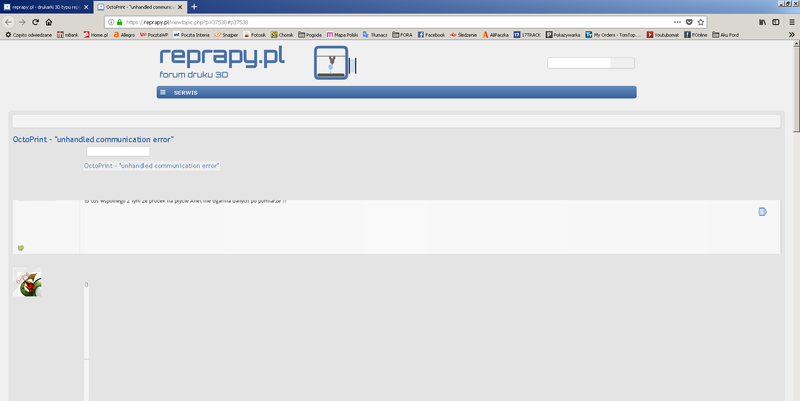Save page to Pocket
Screen dimensions: 800x401
point(689,22)
